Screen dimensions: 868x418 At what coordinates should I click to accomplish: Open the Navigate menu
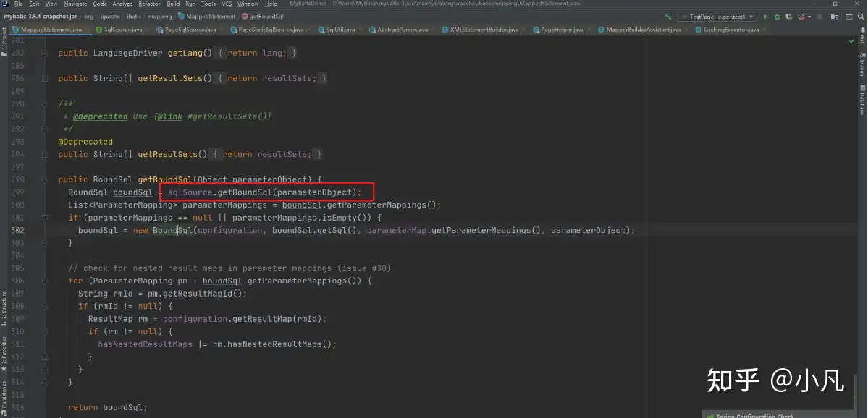(x=75, y=4)
